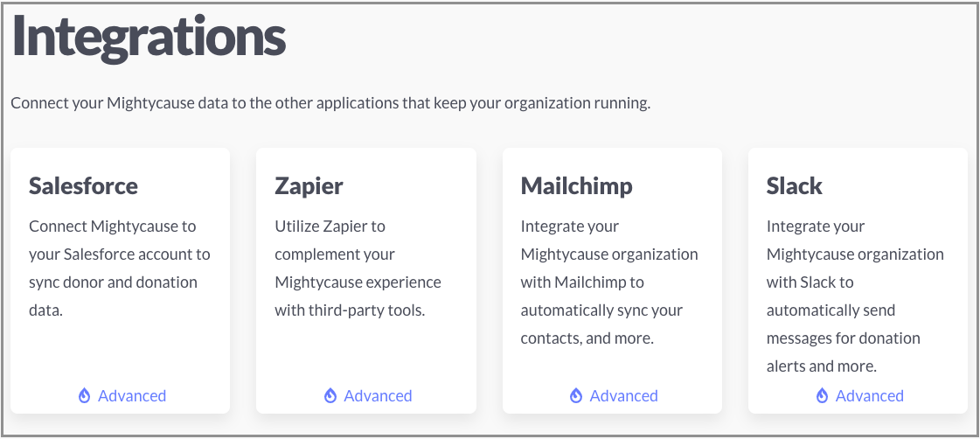980x439 pixels.
Task: Click the flame icon on Slack card
Action: pyautogui.click(x=822, y=395)
